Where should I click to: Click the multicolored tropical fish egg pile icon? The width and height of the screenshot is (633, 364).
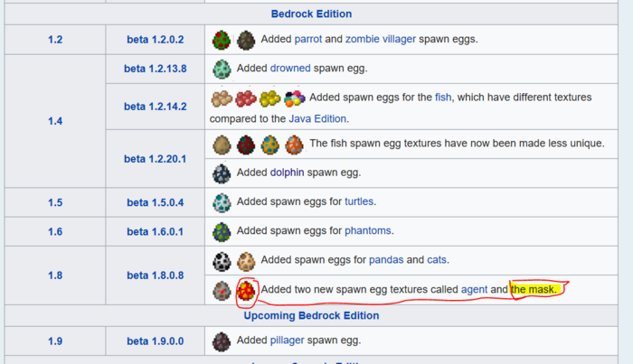point(294,98)
